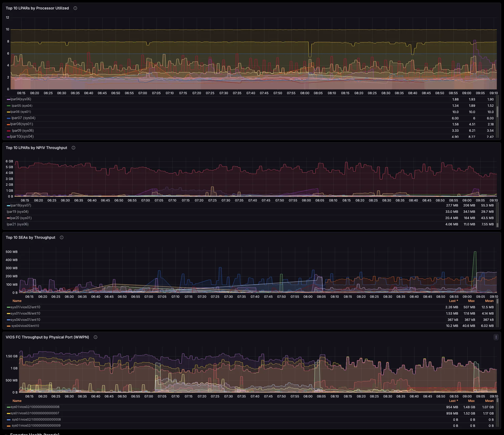Toggle lpar05 (sys04) series visibility
Image resolution: width=504 pixels, height=435 pixels.
pyautogui.click(x=22, y=106)
